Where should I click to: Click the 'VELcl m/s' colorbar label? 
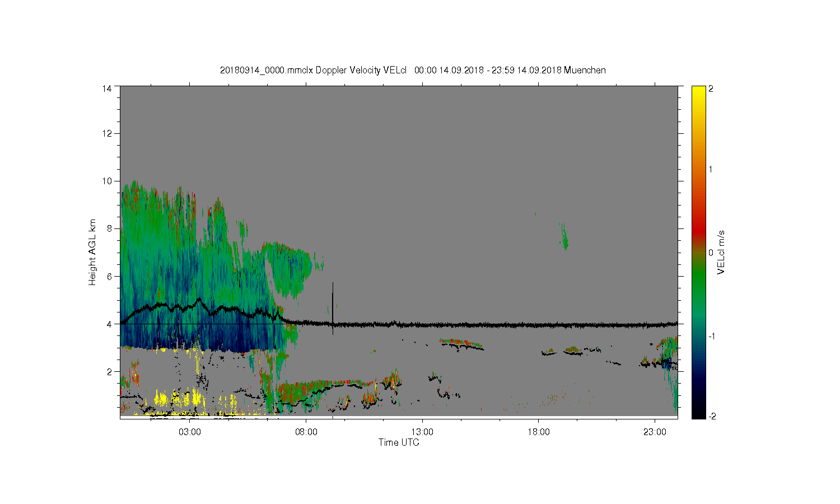pyautogui.click(x=721, y=252)
